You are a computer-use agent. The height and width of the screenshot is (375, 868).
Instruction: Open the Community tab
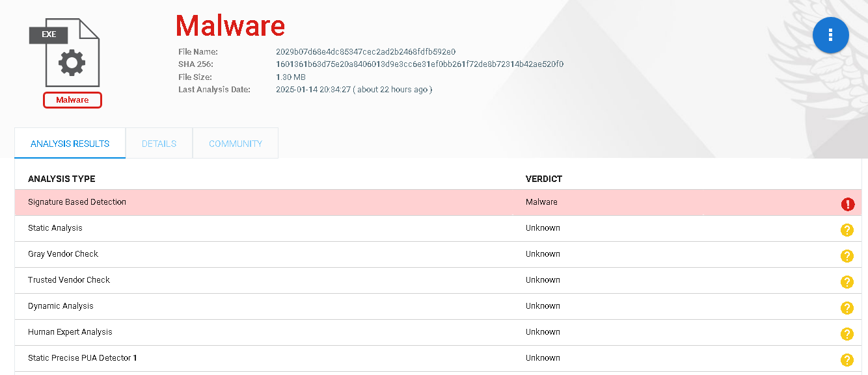[236, 144]
